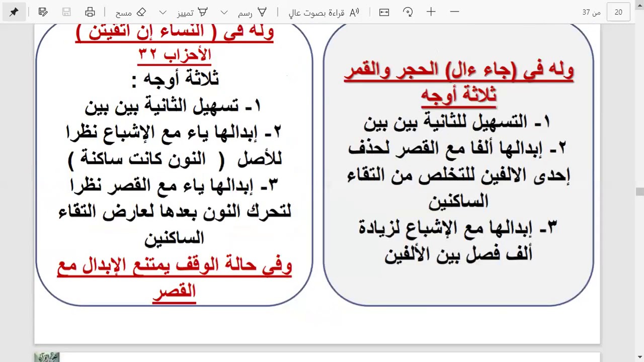Click the Save floppy disk icon
This screenshot has width=644, height=362.
pos(66,12)
